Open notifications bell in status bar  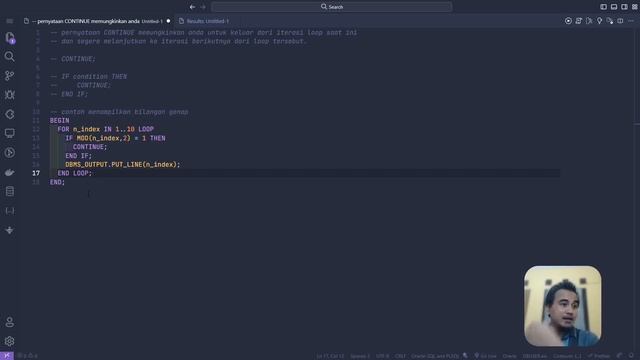(x=631, y=356)
